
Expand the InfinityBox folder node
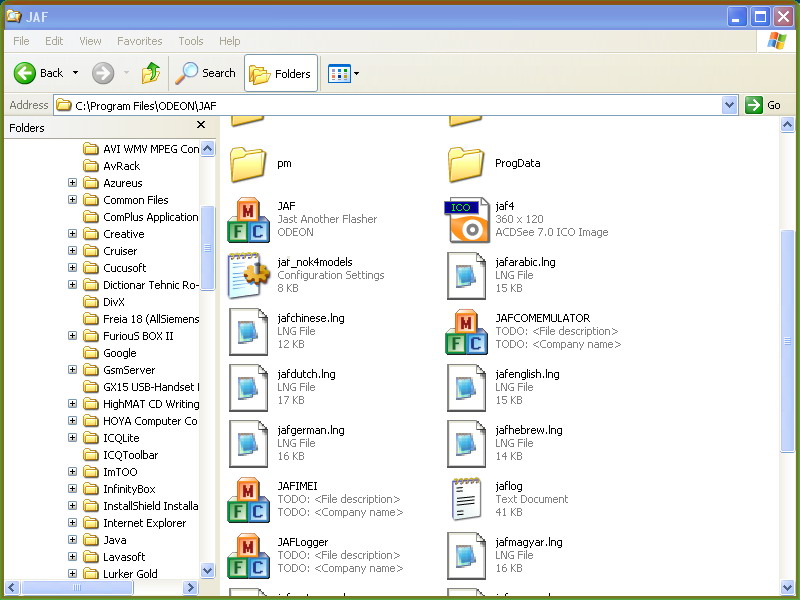pos(72,489)
